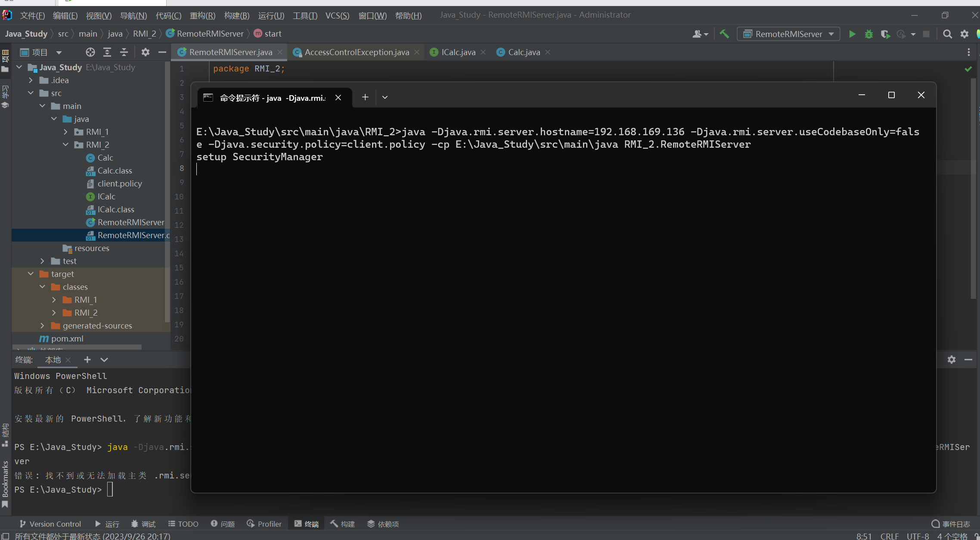Click RMI_2 in the breadcrumb path
This screenshot has height=540, width=980.
(x=144, y=34)
